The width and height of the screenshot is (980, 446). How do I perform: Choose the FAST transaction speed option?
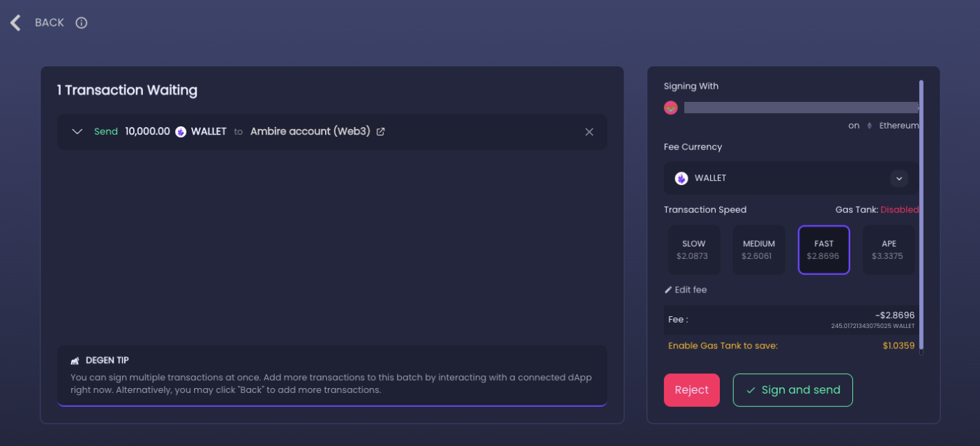824,250
